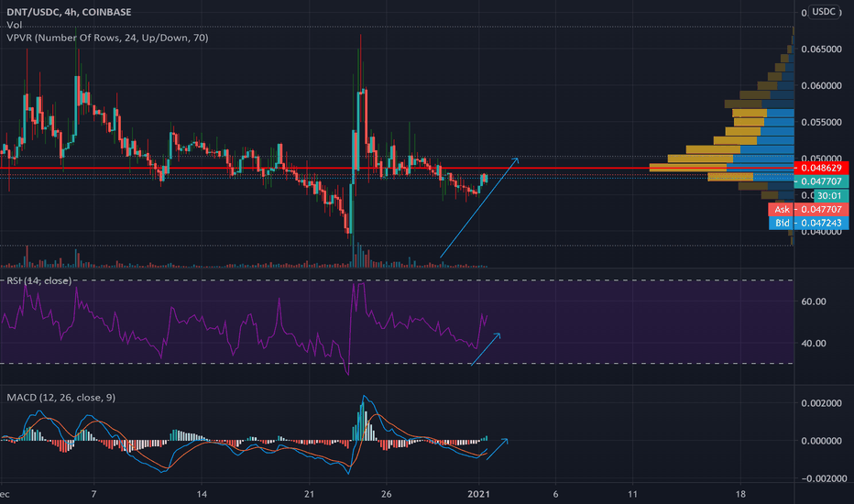
Task: Click the Bid 0.047243 price label
Action: point(808,223)
